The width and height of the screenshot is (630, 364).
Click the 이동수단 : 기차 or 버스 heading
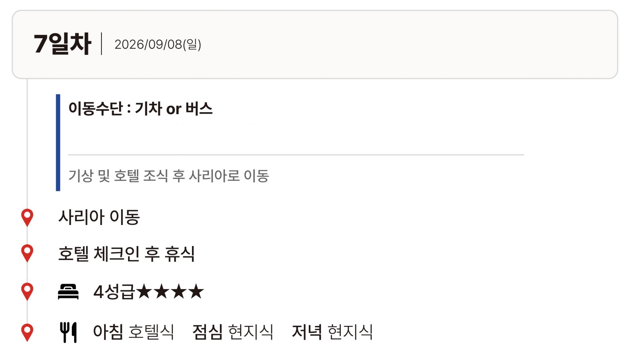(140, 109)
